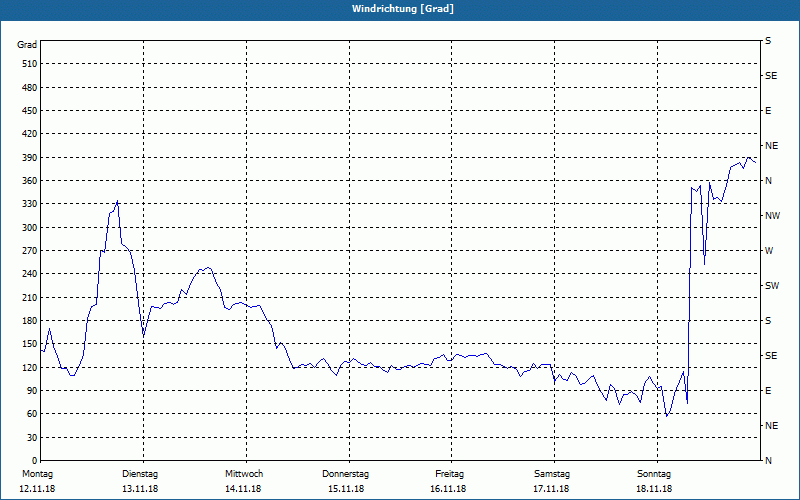
Task: Select the N compass label at 0 level
Action: (768, 461)
